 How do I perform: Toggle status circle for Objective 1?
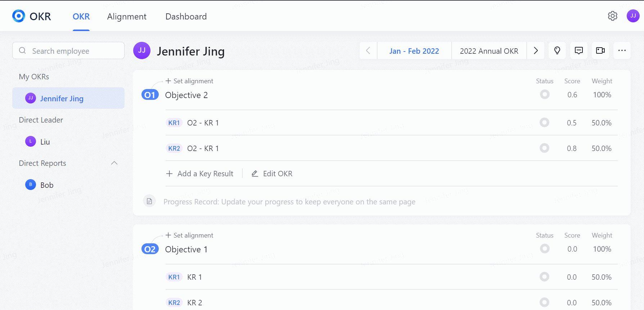[x=545, y=249]
